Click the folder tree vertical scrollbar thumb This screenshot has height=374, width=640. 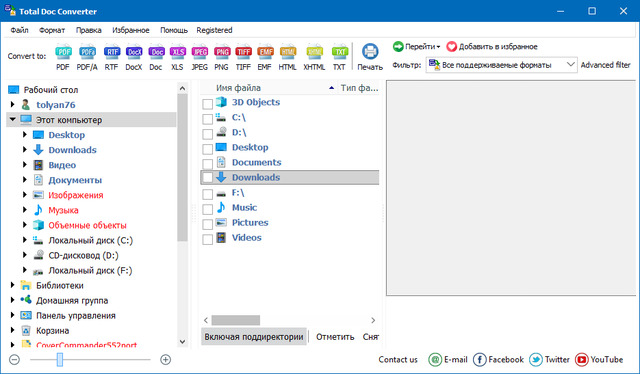pyautogui.click(x=182, y=167)
